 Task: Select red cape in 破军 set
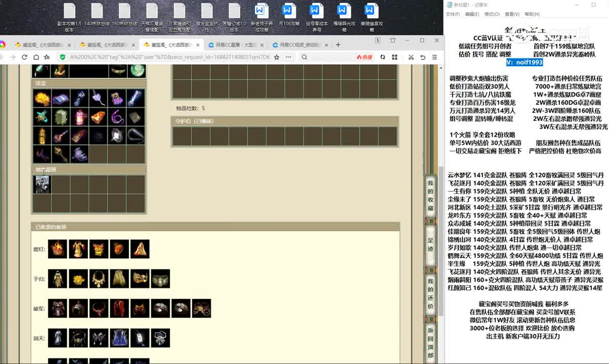point(119,308)
